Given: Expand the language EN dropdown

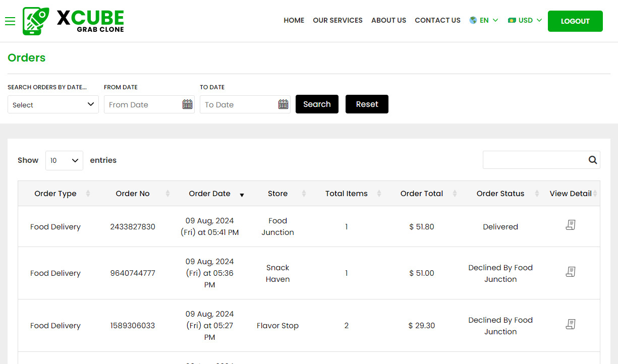Looking at the screenshot, I should [483, 20].
